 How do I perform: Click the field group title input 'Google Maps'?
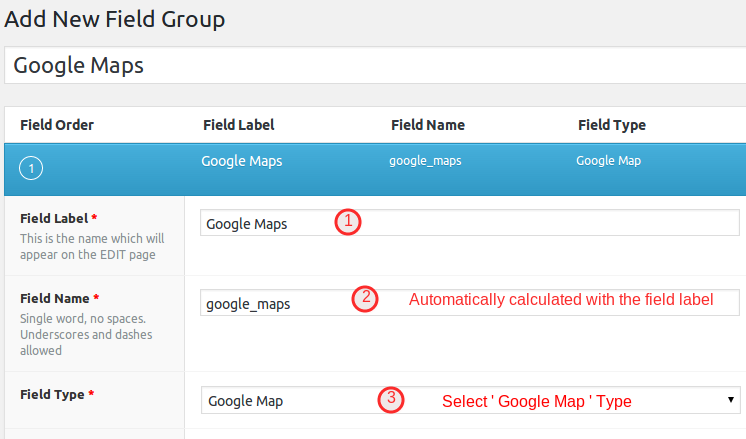375,65
